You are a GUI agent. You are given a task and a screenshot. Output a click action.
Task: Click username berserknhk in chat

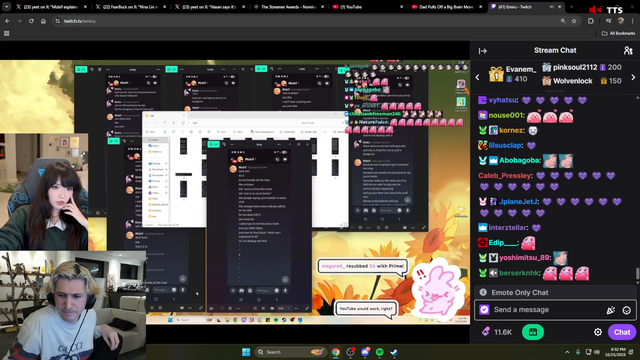[x=519, y=273]
